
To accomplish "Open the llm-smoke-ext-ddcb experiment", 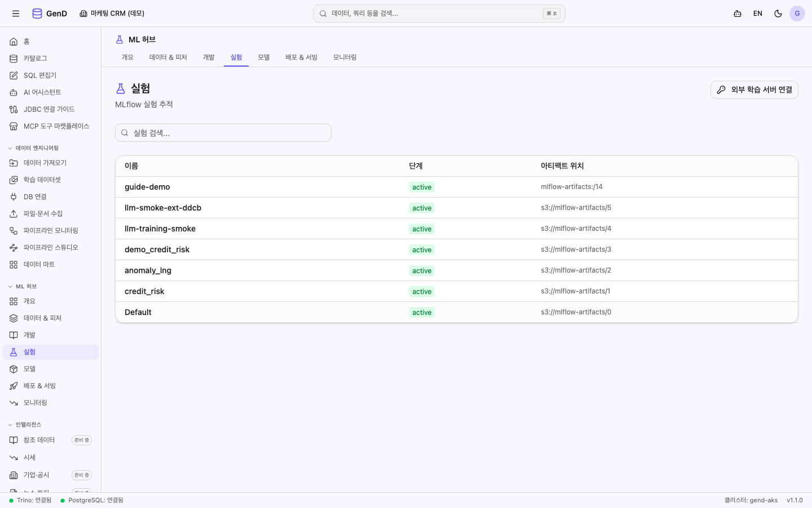I will 457,208.
